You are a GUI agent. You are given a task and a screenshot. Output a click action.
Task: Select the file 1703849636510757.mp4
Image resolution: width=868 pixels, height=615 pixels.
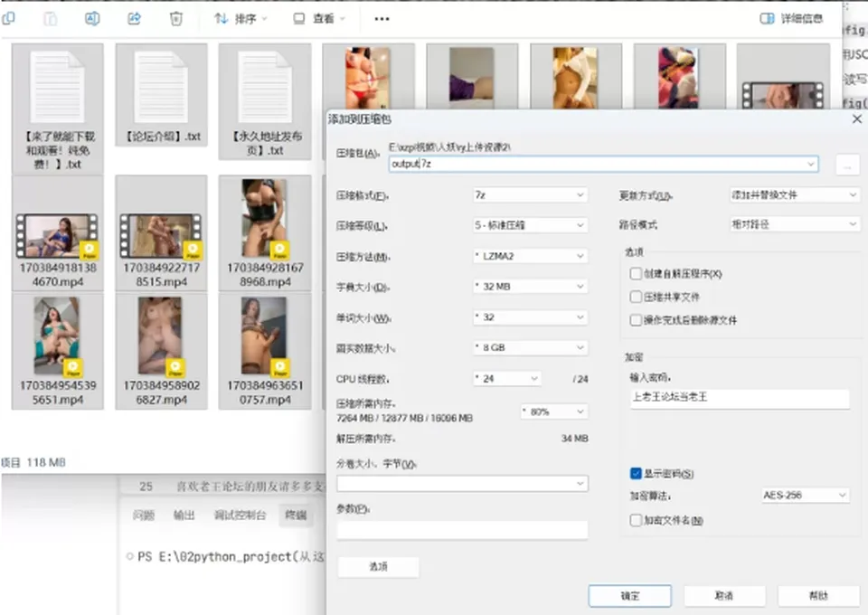[x=265, y=352]
